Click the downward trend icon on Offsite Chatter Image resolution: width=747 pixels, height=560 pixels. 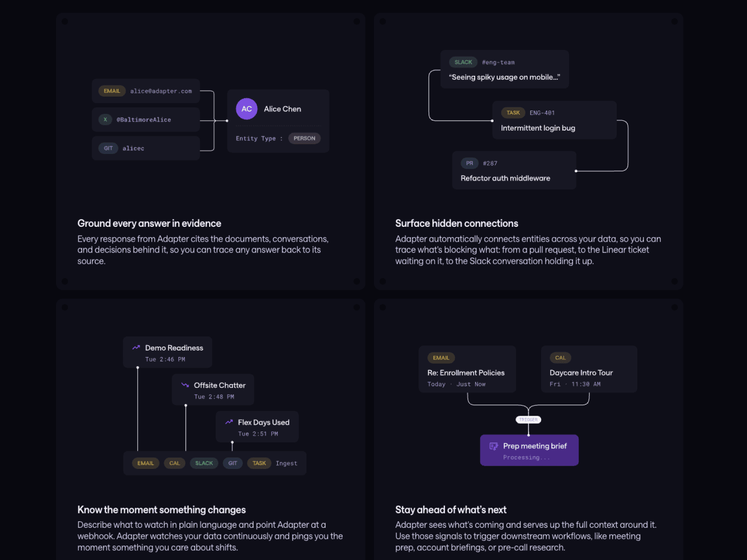click(x=185, y=385)
